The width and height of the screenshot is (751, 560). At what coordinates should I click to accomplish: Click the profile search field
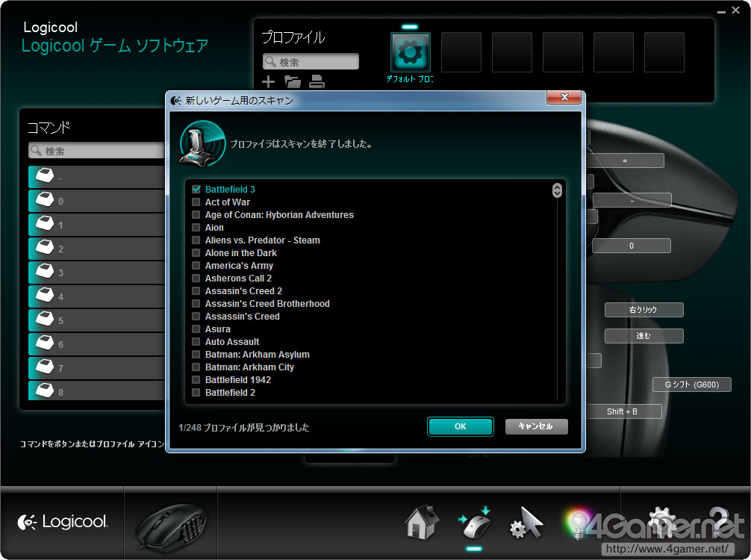311,62
